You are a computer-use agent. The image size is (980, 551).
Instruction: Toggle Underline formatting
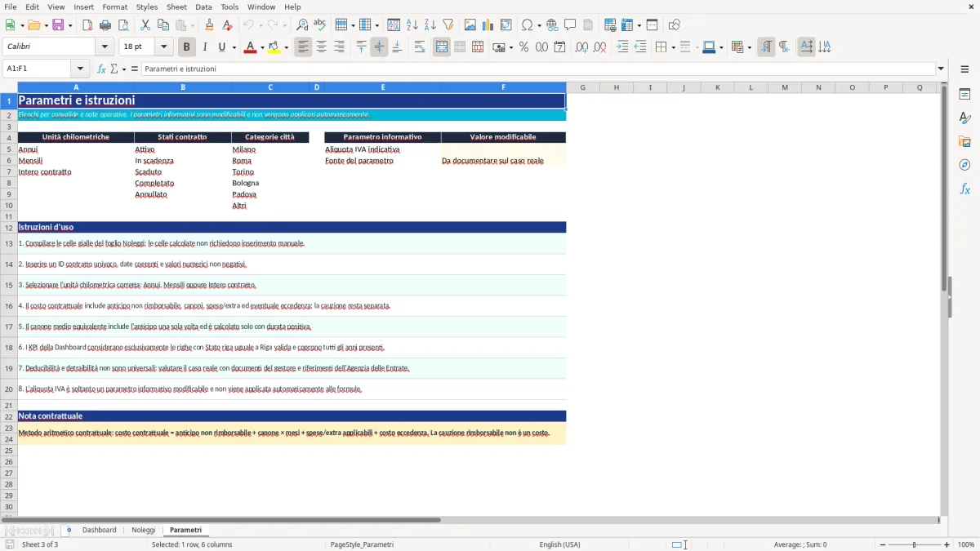[x=221, y=47]
